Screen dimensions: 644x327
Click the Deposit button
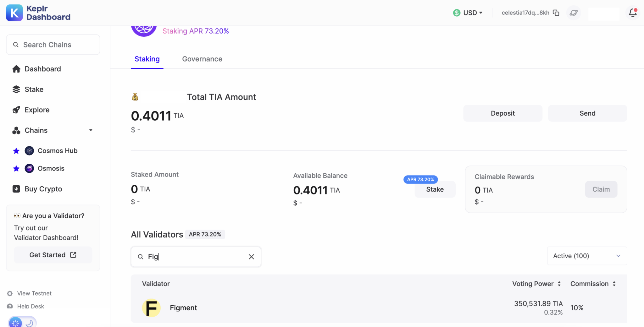pos(502,113)
